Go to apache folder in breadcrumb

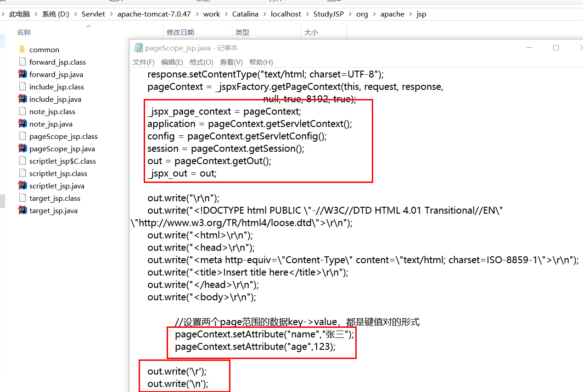(392, 14)
